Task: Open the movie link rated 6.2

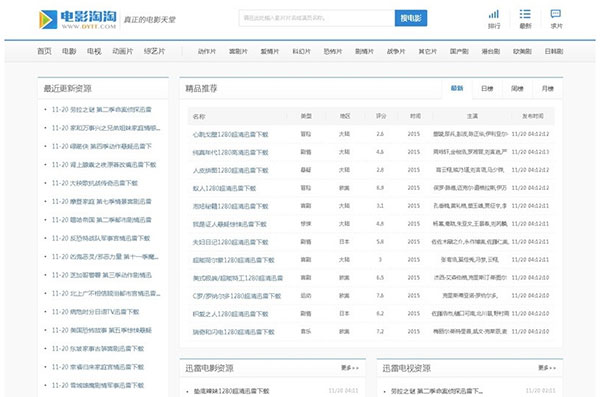Action: [230, 314]
